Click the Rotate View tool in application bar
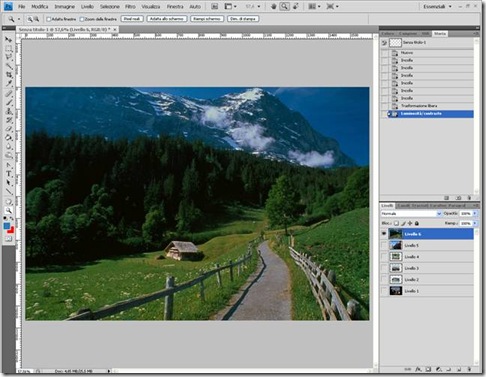Viewport: 486px width, 377px height. (x=295, y=6)
